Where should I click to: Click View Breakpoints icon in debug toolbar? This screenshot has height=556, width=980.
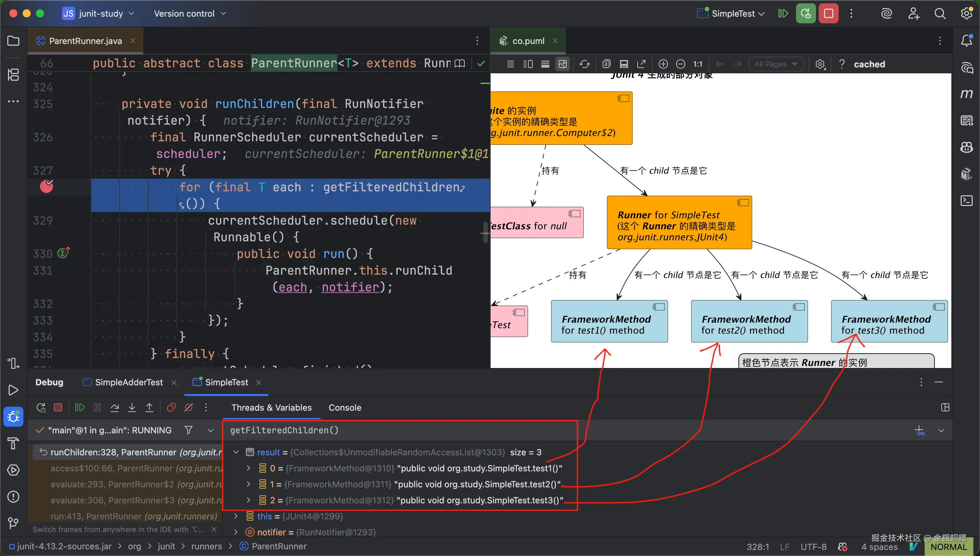[171, 407]
